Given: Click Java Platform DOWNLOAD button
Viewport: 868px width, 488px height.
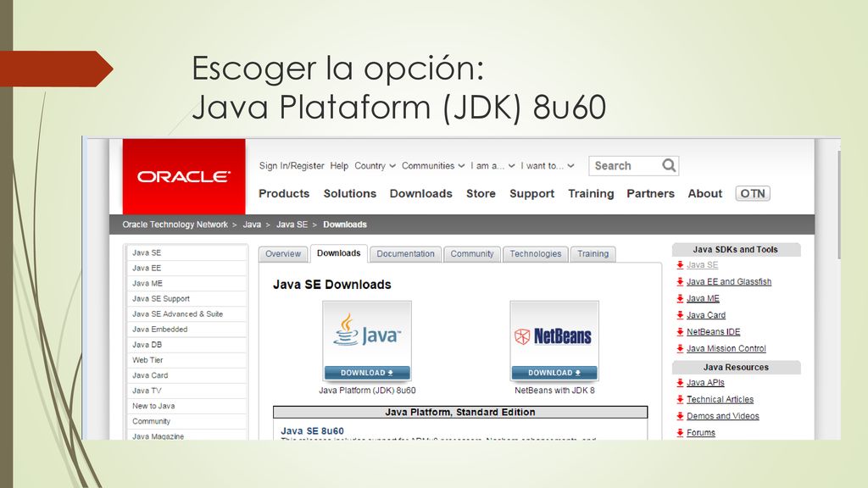Looking at the screenshot, I should [x=367, y=373].
